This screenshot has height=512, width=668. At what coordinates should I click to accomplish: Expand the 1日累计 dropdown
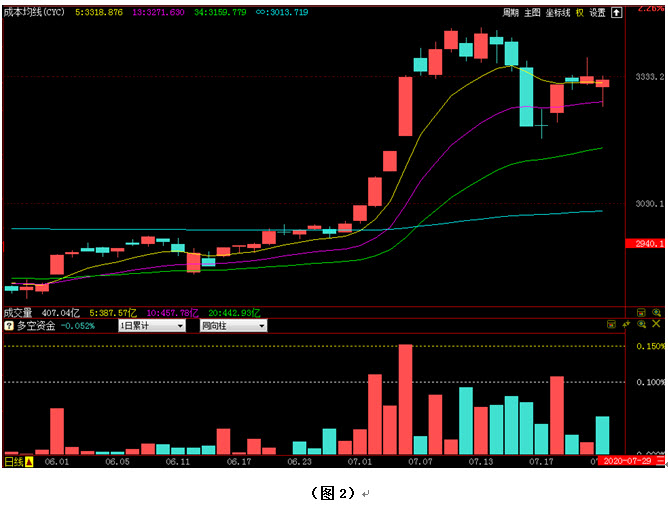pos(152,326)
